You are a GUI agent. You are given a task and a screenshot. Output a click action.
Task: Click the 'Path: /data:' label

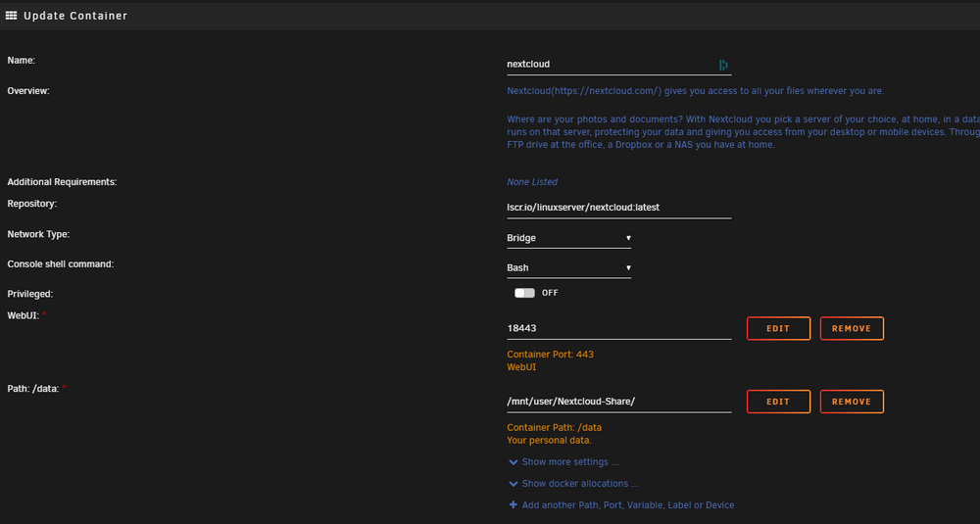tap(33, 389)
